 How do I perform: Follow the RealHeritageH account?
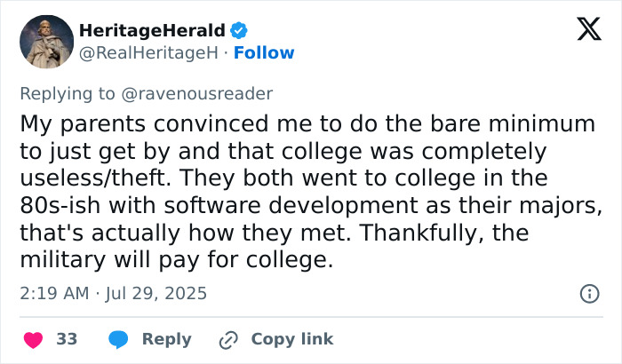point(264,52)
